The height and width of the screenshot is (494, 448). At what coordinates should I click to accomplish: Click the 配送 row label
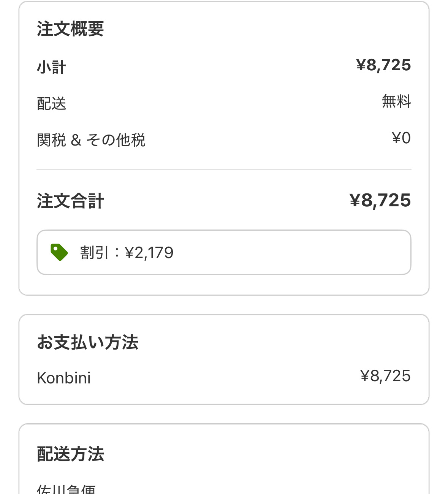51,104
